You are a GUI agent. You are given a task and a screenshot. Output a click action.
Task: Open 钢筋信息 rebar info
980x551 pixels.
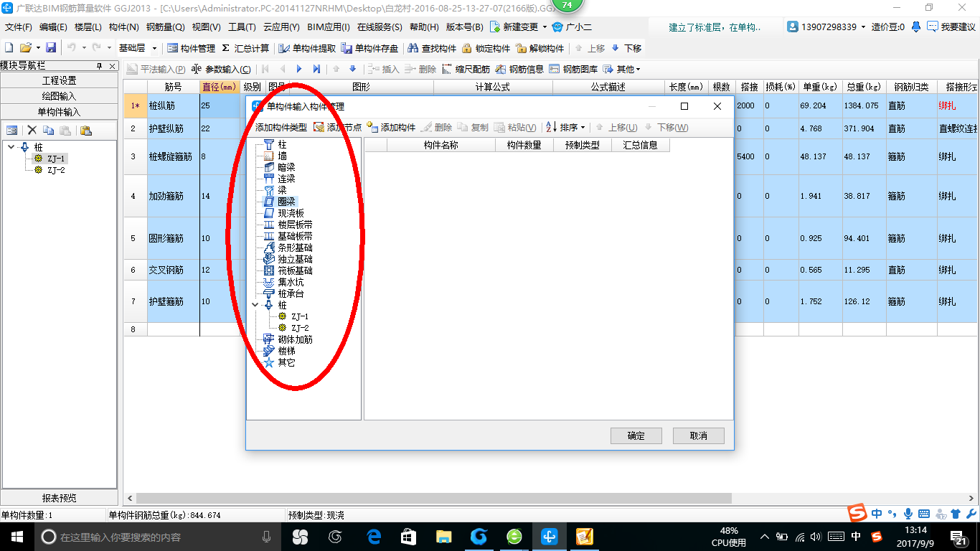(x=520, y=69)
